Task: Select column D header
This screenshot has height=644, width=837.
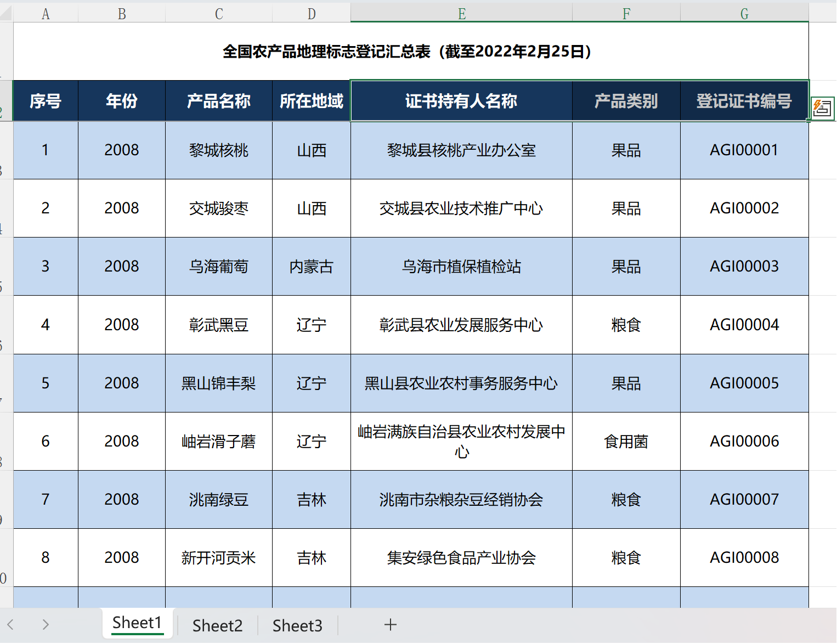Action: click(x=312, y=14)
